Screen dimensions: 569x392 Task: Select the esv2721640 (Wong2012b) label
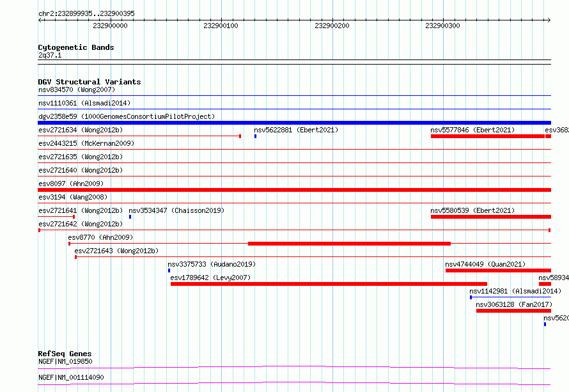coord(81,170)
